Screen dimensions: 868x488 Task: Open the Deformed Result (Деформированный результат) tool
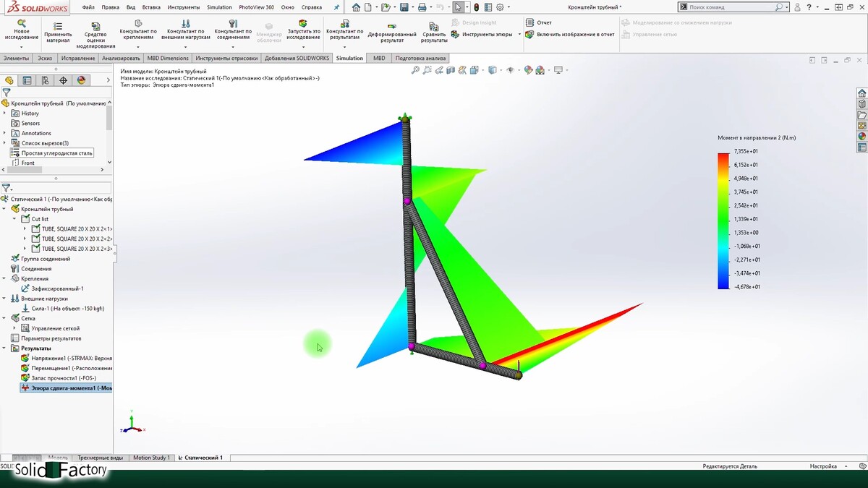pos(391,26)
